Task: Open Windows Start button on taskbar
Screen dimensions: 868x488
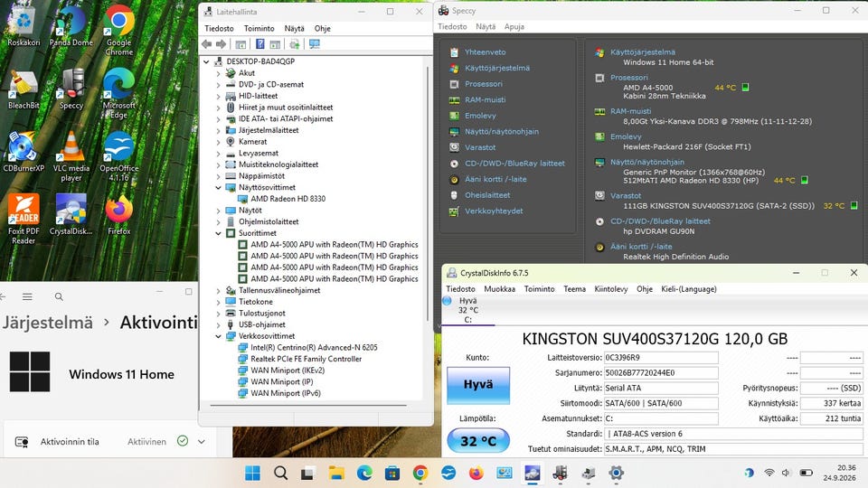Action: 252,473
